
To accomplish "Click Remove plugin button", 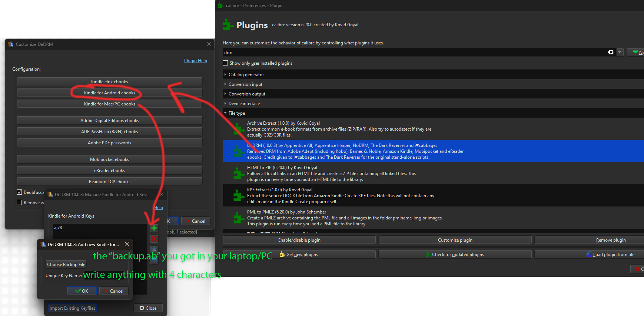I will tap(589, 240).
